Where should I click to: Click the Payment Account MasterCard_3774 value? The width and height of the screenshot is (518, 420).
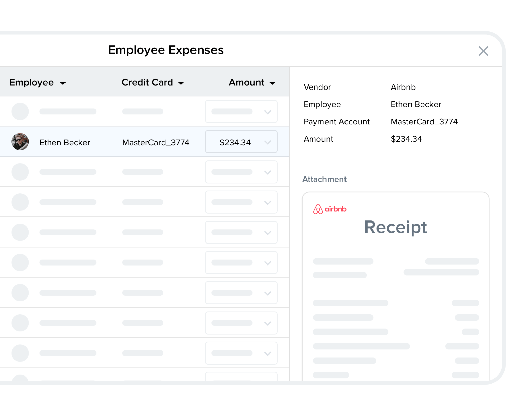(x=424, y=122)
